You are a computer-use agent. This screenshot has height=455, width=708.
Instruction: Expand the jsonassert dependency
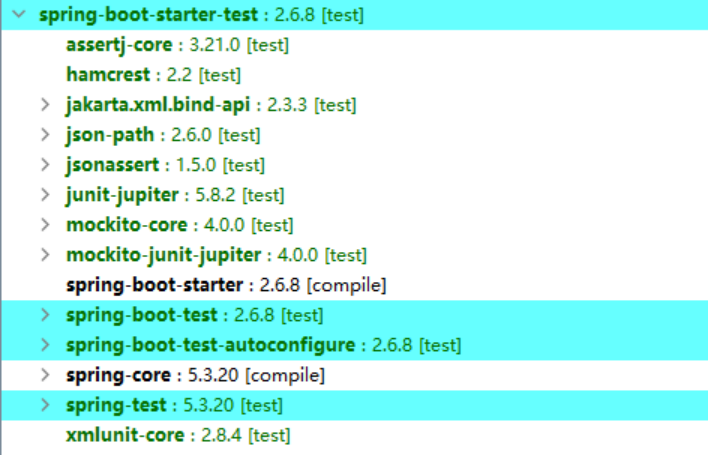click(x=45, y=165)
